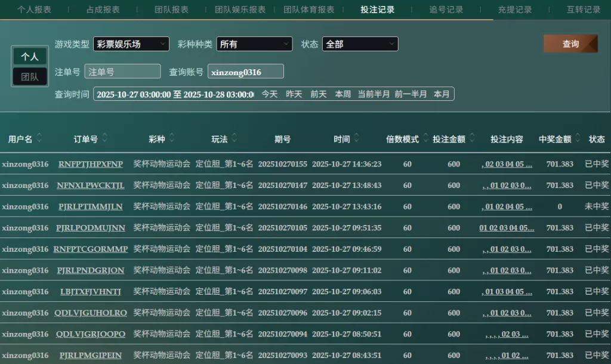Open the 状态 dropdown set to 全部
This screenshot has height=364, width=611.
[360, 44]
